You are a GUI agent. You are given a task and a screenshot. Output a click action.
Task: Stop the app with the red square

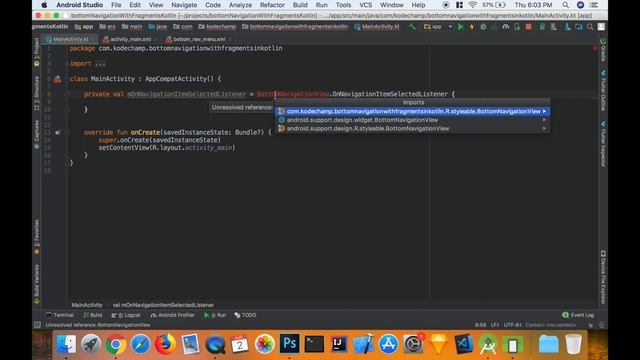(529, 27)
